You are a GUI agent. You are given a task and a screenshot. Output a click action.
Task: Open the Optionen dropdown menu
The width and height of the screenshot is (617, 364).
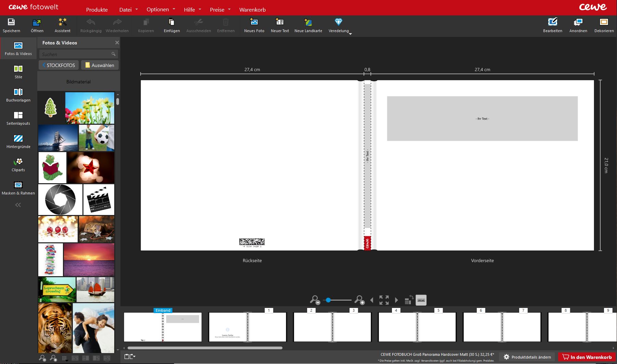tap(161, 10)
